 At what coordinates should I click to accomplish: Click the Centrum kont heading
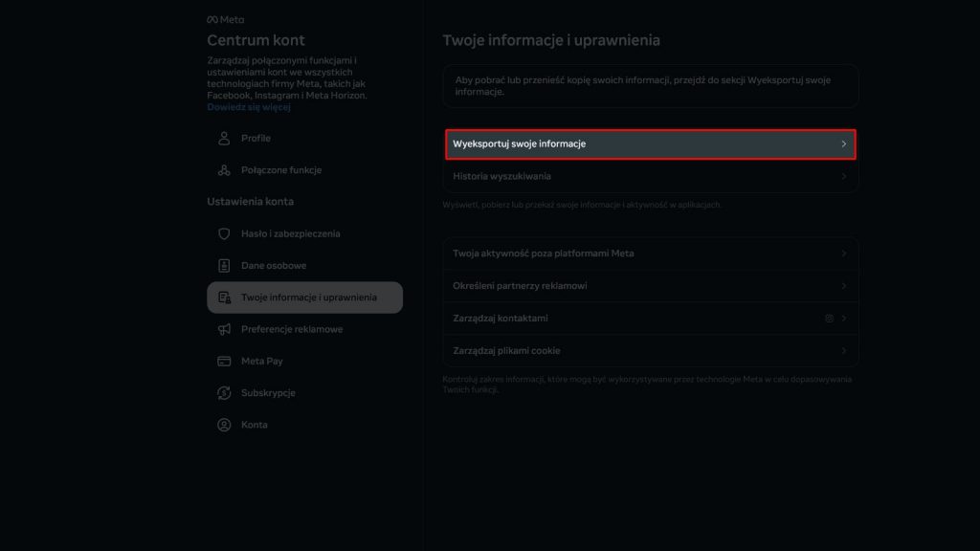coord(256,40)
